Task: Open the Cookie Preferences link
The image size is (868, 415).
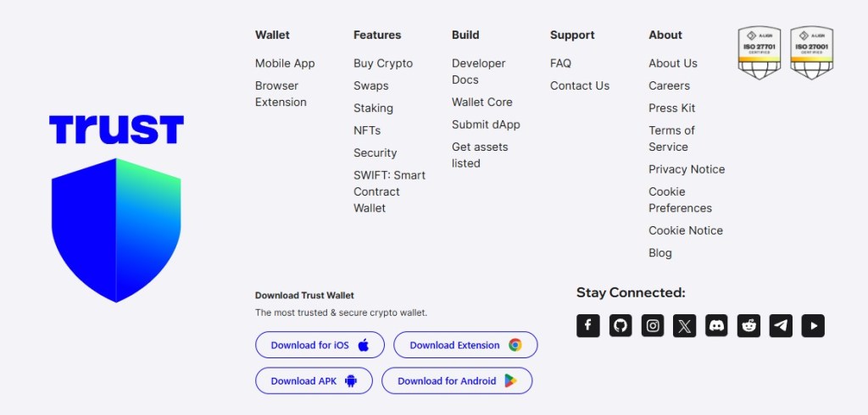Action: (x=680, y=200)
